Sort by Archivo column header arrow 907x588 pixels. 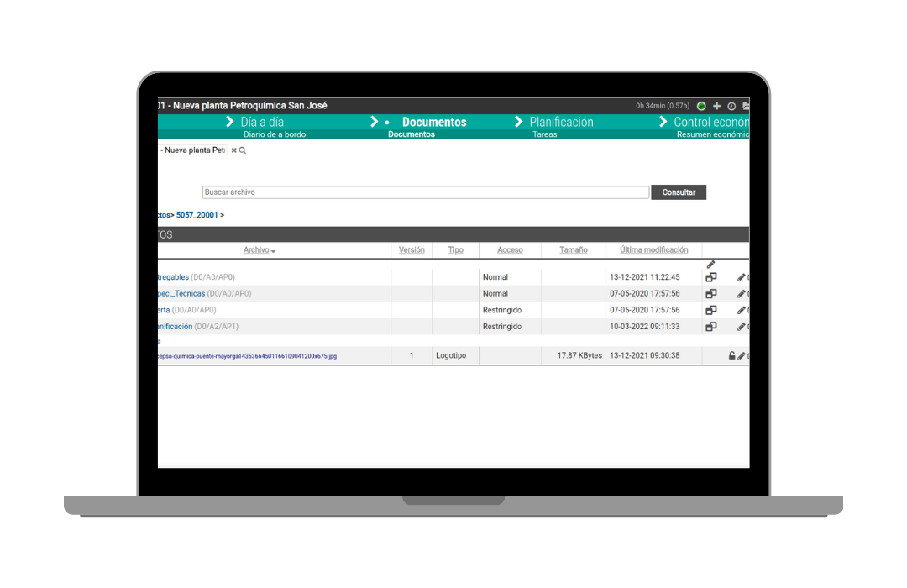tap(273, 251)
